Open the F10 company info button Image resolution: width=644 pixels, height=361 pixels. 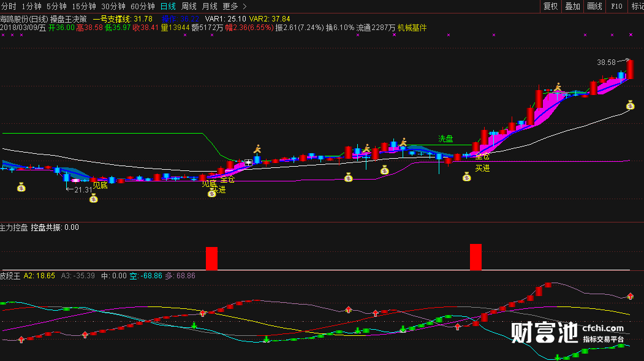(x=616, y=7)
